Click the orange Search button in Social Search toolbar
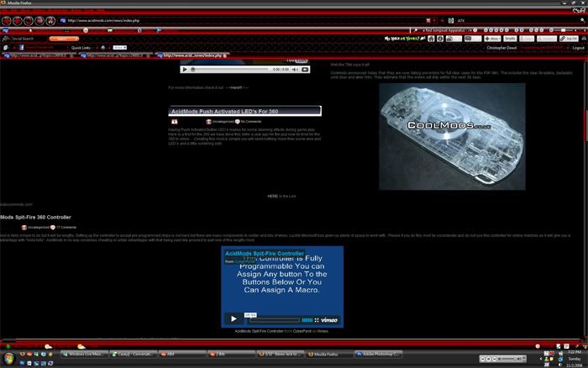This screenshot has width=588, height=368. [x=64, y=39]
